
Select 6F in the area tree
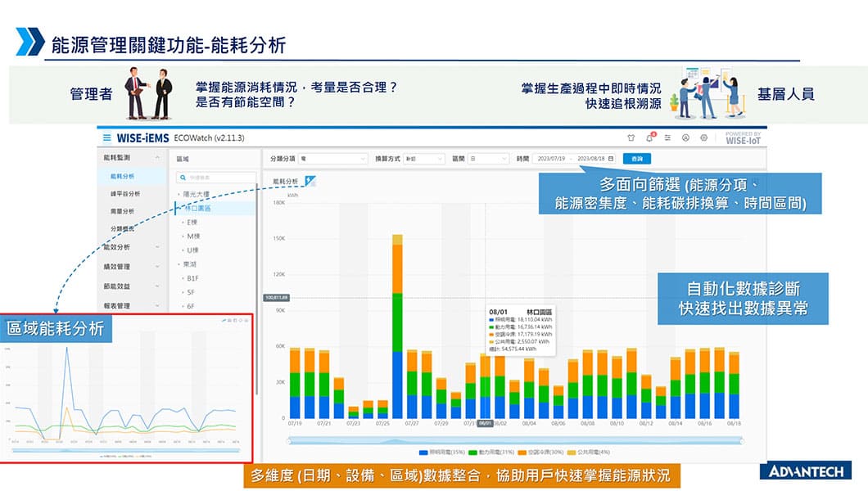191,306
